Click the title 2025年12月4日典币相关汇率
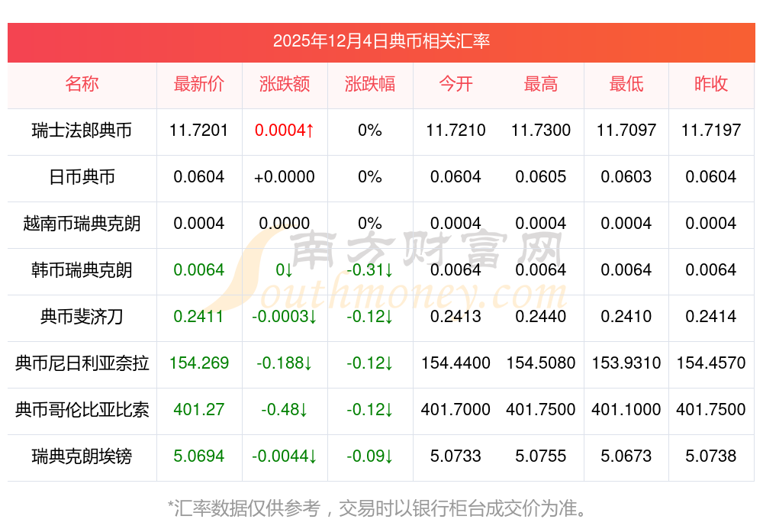 (x=381, y=41)
